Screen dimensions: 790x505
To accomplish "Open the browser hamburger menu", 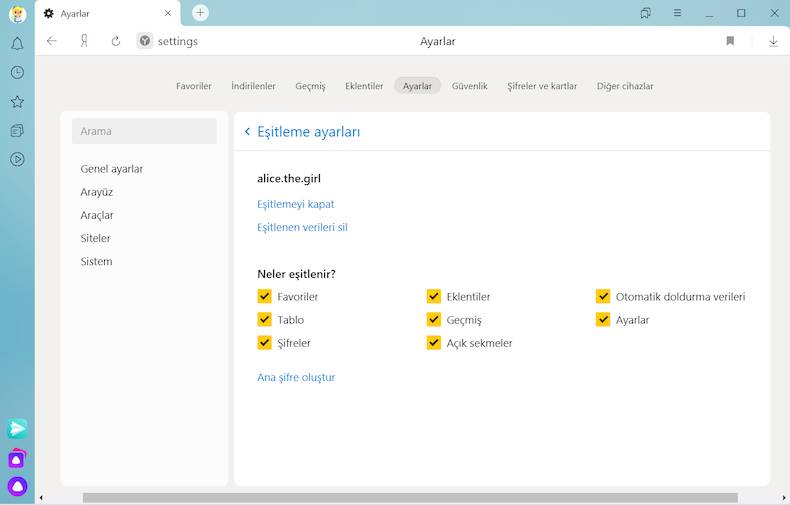I will click(x=677, y=13).
